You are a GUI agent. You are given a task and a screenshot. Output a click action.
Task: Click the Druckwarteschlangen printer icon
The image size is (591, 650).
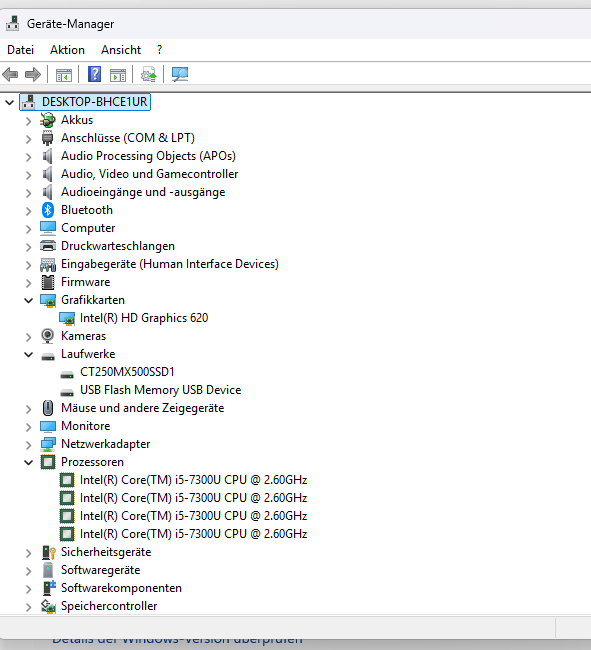click(x=48, y=246)
